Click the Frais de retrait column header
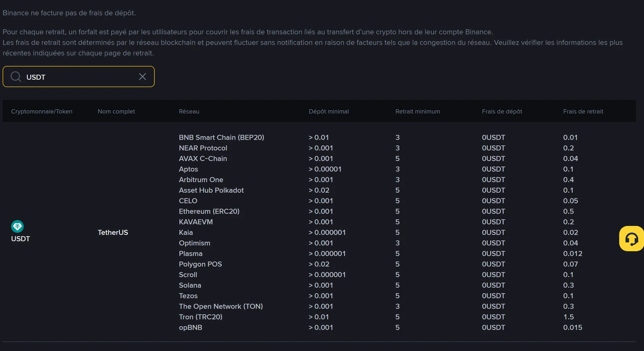The image size is (644, 351). coord(583,111)
